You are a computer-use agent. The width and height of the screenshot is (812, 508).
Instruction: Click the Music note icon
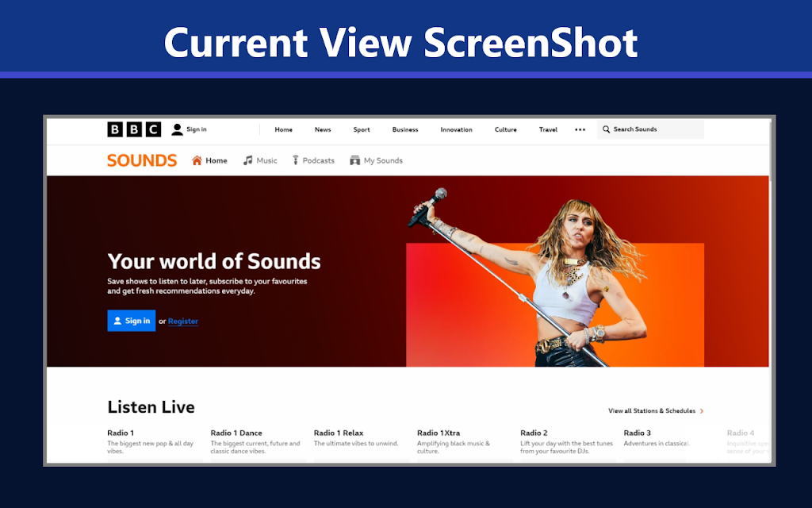point(248,160)
